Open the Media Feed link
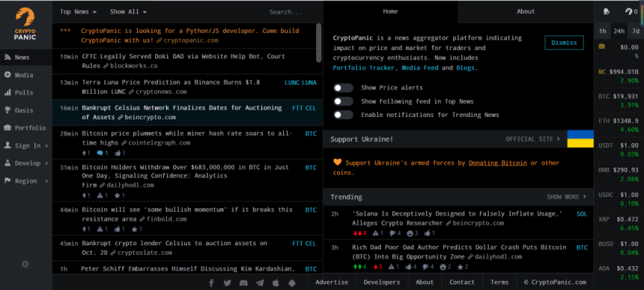The height and width of the screenshot is (290, 644). pos(420,68)
